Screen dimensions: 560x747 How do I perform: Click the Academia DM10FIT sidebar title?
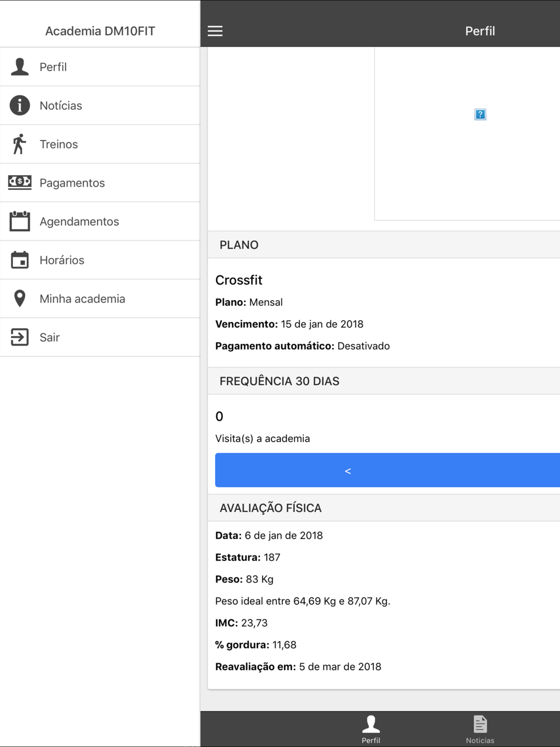coord(100,31)
